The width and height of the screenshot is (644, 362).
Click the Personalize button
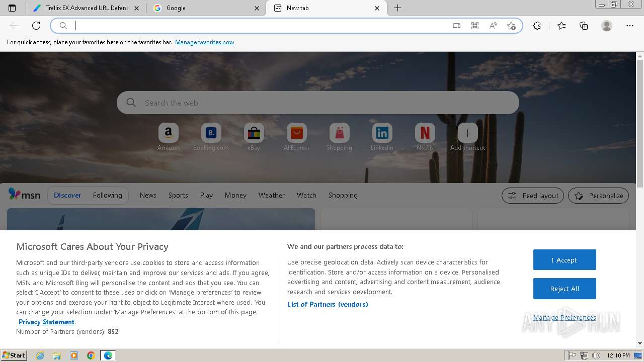[x=598, y=196]
